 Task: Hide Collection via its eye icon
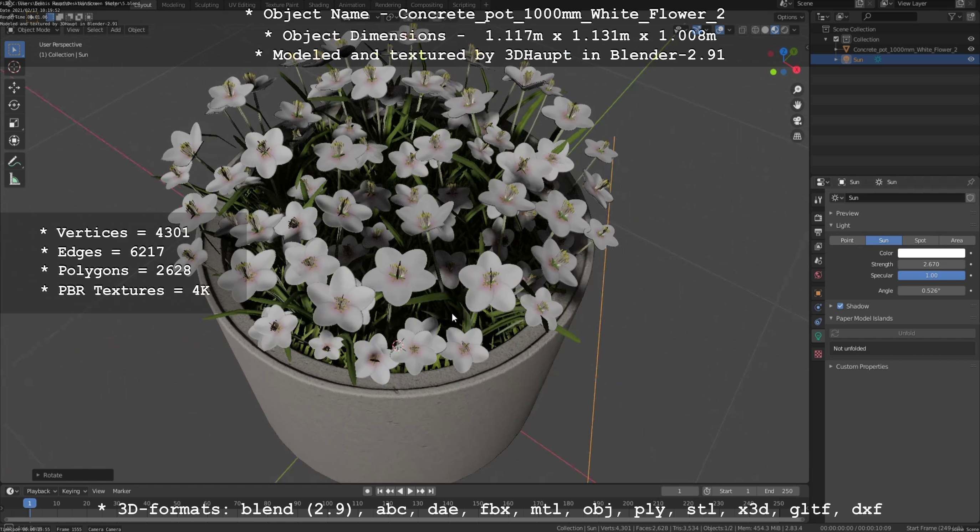tap(971, 39)
